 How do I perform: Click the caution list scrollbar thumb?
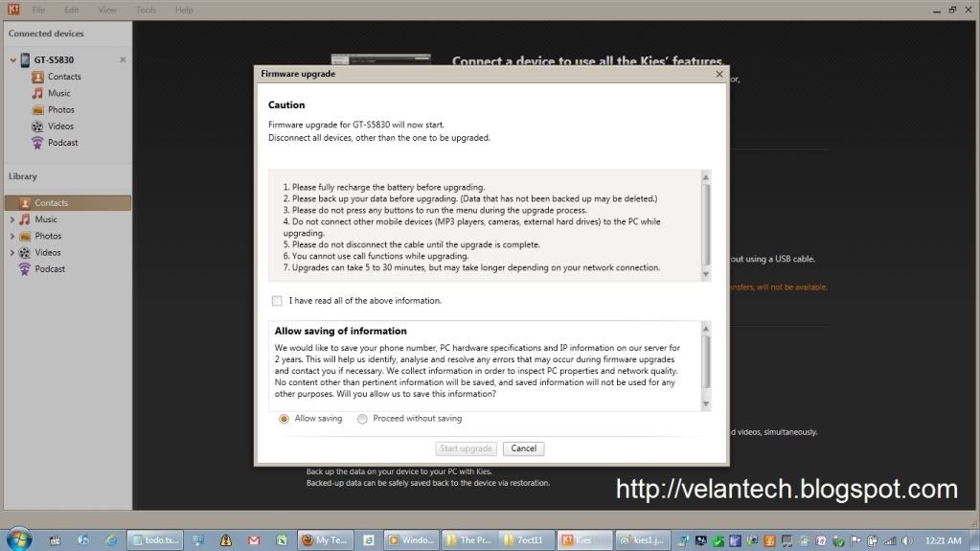tap(706, 224)
